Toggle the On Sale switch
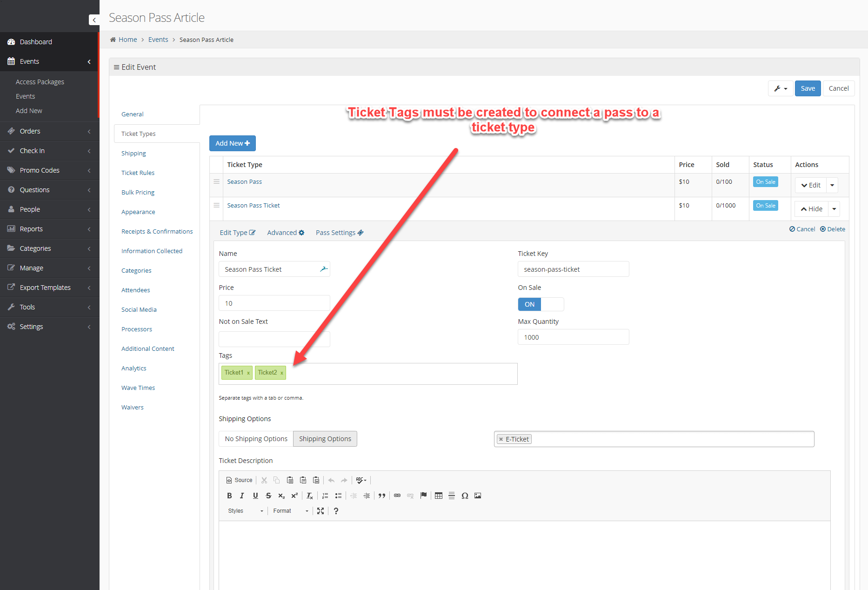Screen dimensions: 868x590 [x=541, y=304]
